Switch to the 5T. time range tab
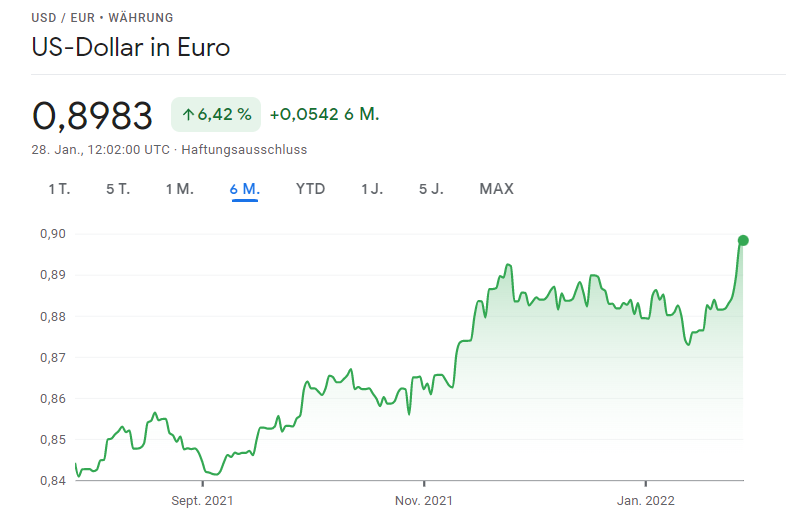The height and width of the screenshot is (525, 786). pyautogui.click(x=118, y=189)
